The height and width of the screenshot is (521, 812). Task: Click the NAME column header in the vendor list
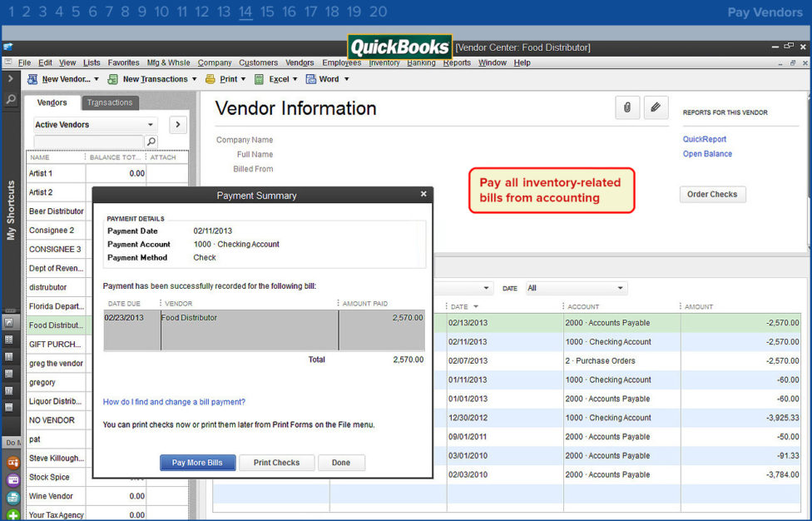coord(56,157)
